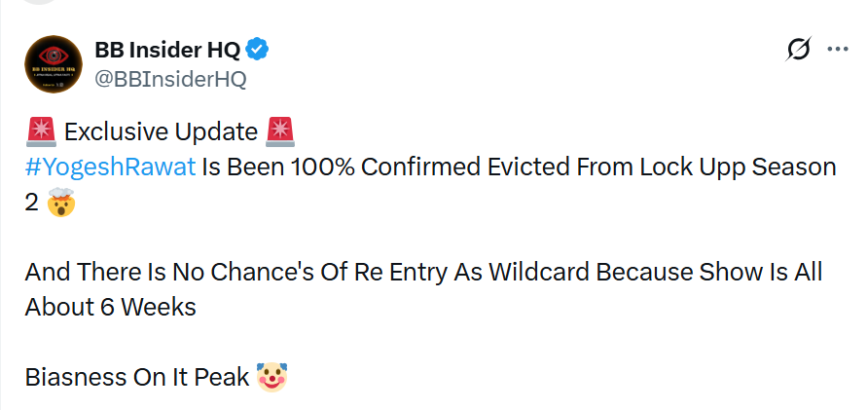Click the Exclusive Update text

(161, 132)
